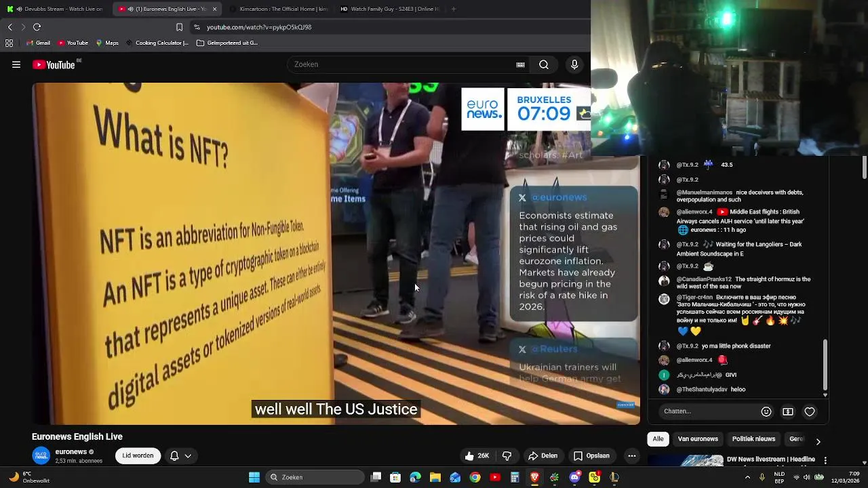The width and height of the screenshot is (868, 488).
Task: Click the euronews channel name link
Action: (71, 451)
